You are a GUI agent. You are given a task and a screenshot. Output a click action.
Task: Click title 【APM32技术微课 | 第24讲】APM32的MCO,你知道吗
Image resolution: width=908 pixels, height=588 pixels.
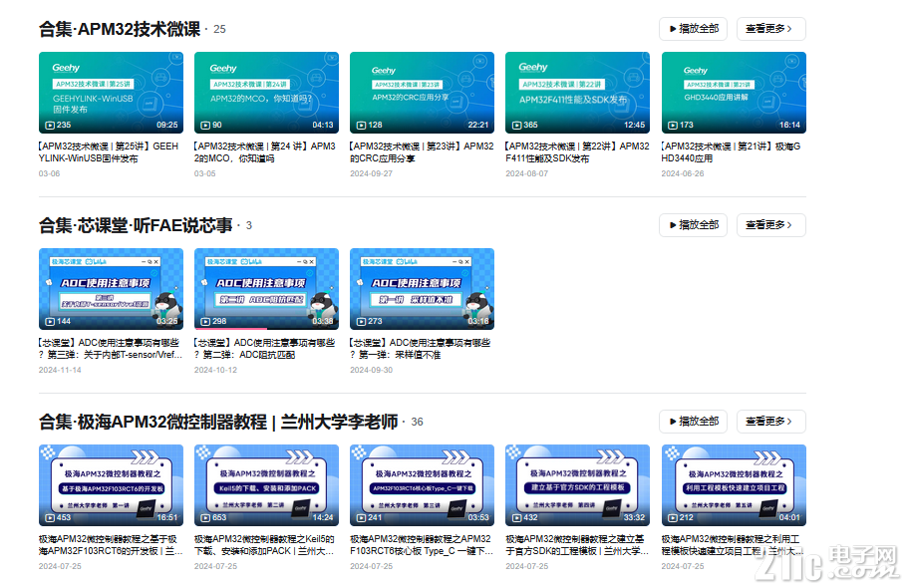point(265,152)
